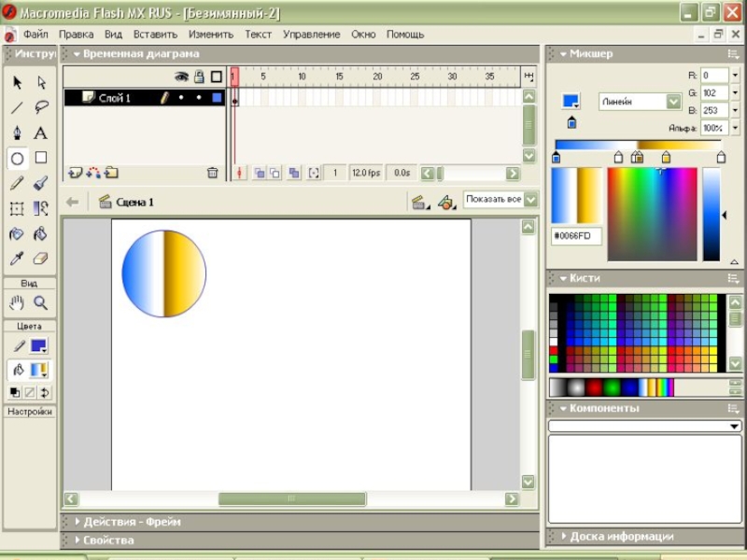Click the Black and White default colors icon
747x560 pixels.
[x=15, y=393]
